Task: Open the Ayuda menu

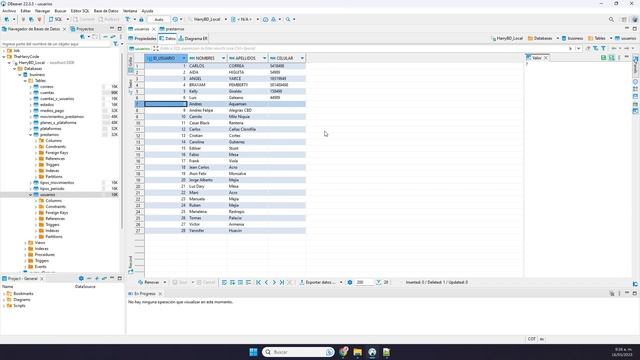Action: coord(147,11)
